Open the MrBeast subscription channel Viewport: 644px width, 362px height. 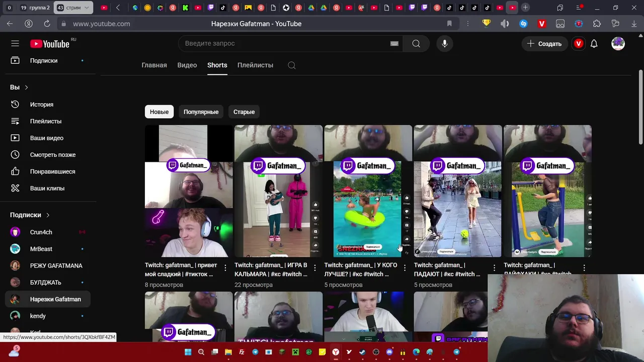[48, 249]
